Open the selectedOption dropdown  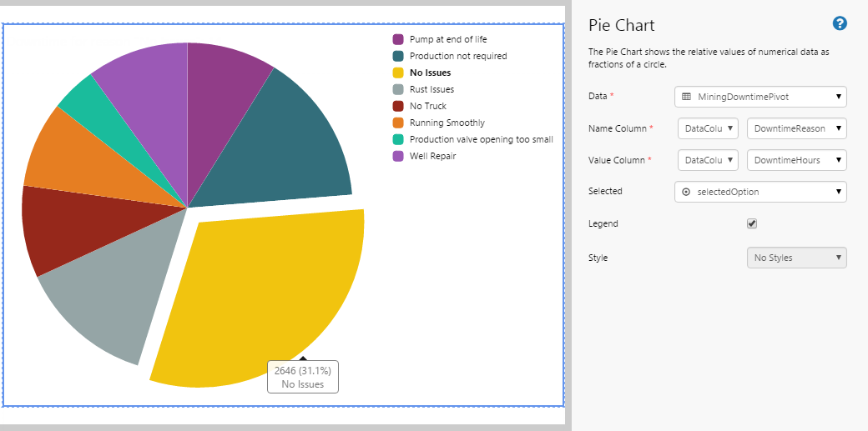(x=760, y=192)
